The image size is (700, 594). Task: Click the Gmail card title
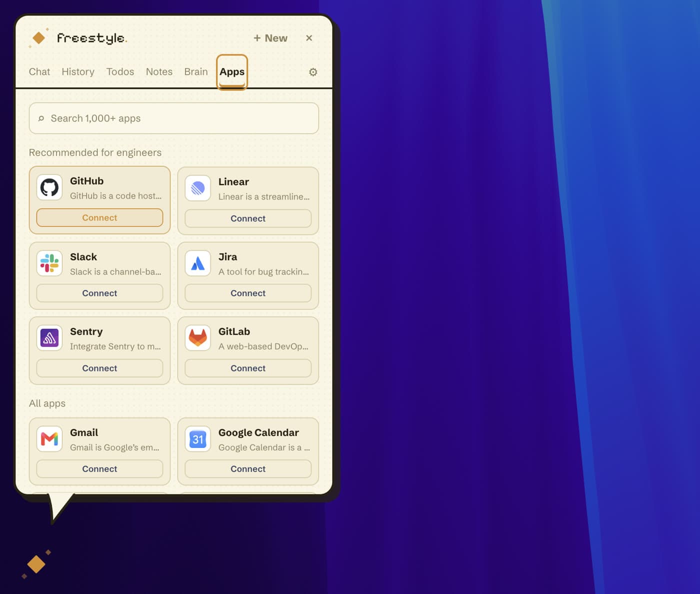pos(84,432)
